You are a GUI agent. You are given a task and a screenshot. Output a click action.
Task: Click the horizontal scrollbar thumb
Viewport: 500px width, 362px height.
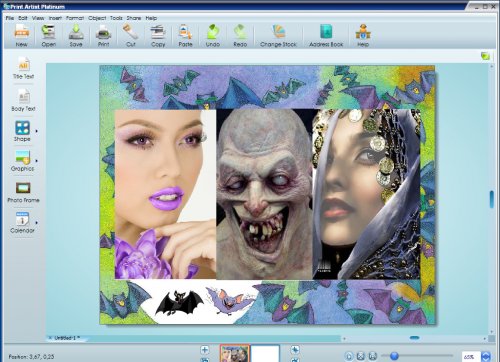click(414, 338)
